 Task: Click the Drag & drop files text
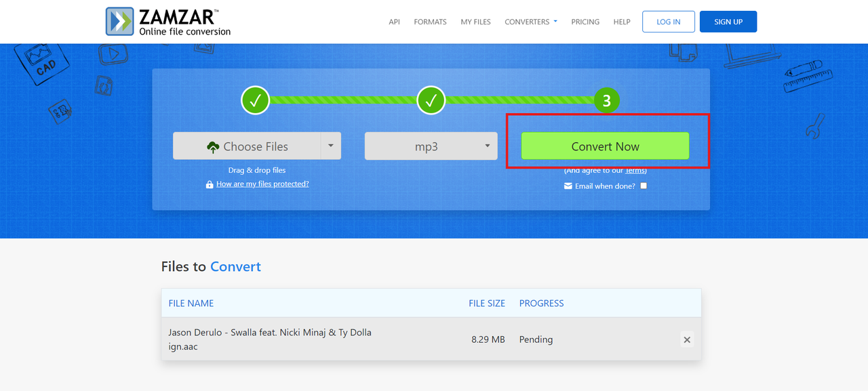[257, 170]
